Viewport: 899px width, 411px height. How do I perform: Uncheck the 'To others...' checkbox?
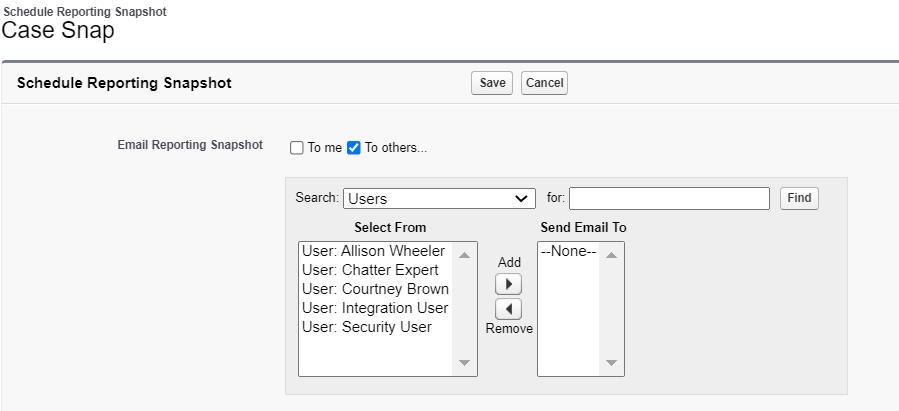[x=354, y=148]
